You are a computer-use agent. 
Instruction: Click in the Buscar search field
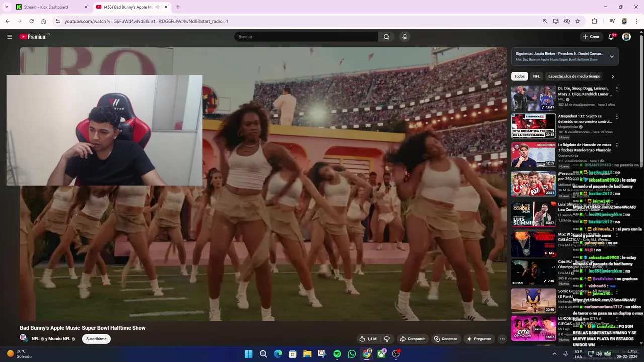306,37
